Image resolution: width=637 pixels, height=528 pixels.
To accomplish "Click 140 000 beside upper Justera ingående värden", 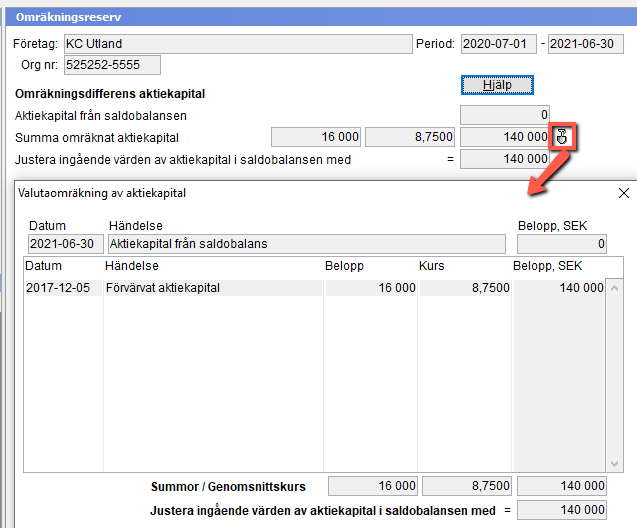I will (x=505, y=159).
